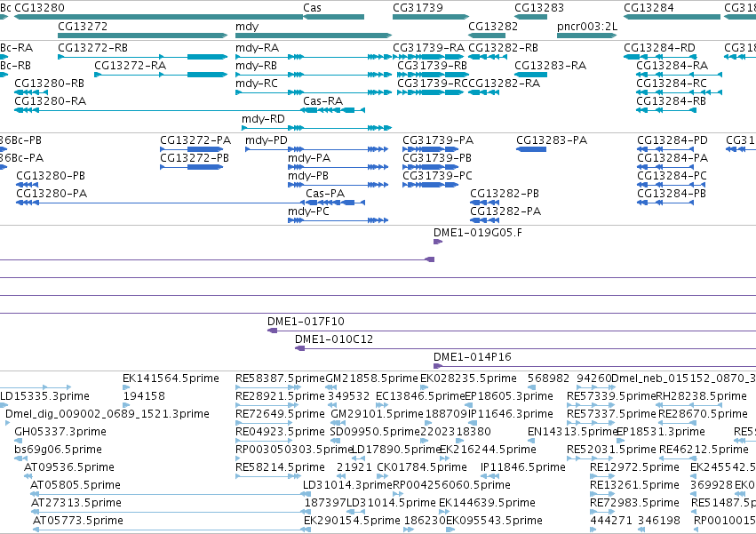The width and height of the screenshot is (756, 534).
Task: Select protein CG13282-PB
Action: 505,194
